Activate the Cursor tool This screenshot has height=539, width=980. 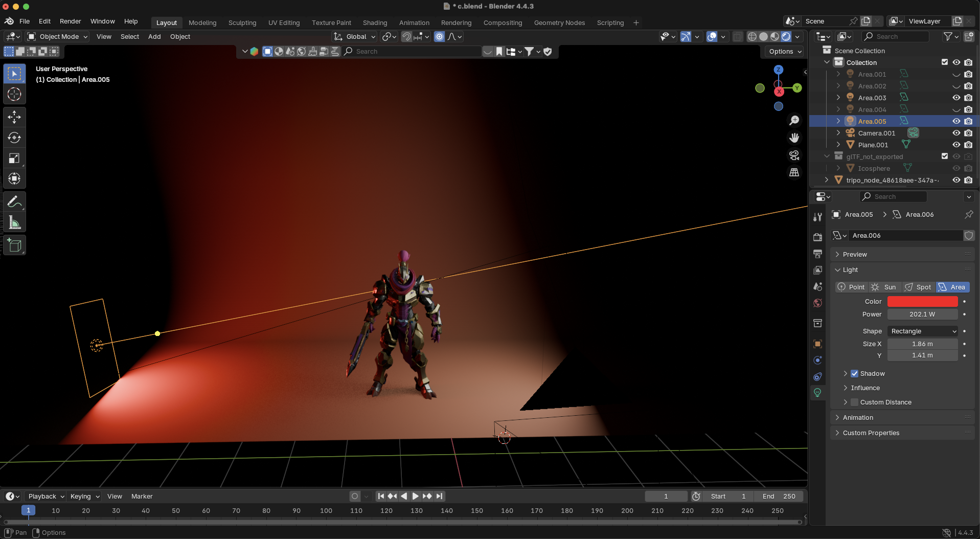[14, 94]
